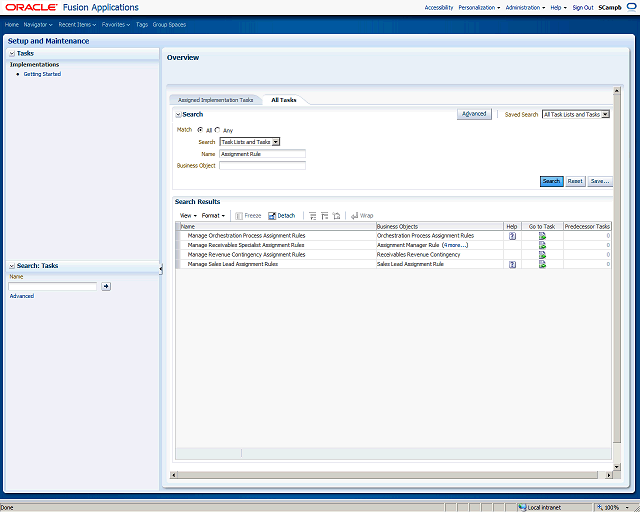Select row Manage Sales Lead Assignment Rules
Screen dimensions: 640x512
tap(393, 264)
